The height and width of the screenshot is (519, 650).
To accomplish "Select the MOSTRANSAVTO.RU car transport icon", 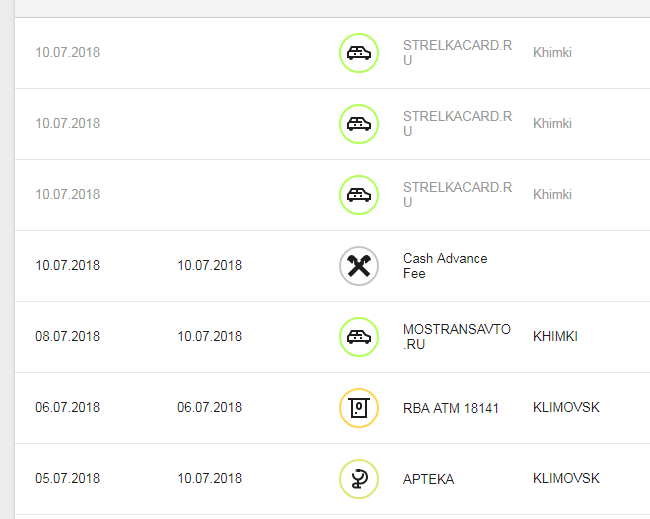I will [x=359, y=337].
